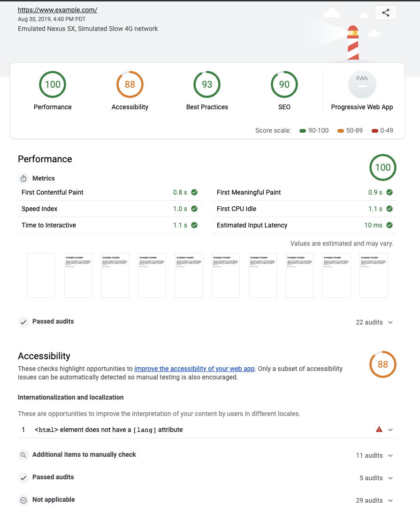Click the last filmstrip screenshot thumbnail

[374, 275]
